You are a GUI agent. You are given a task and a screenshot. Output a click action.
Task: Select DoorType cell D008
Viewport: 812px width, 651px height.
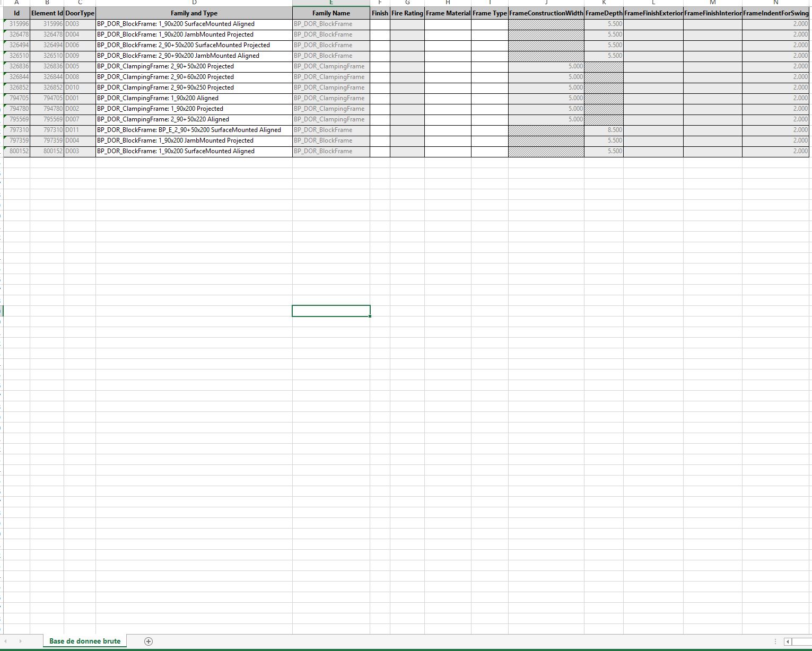tap(80, 77)
